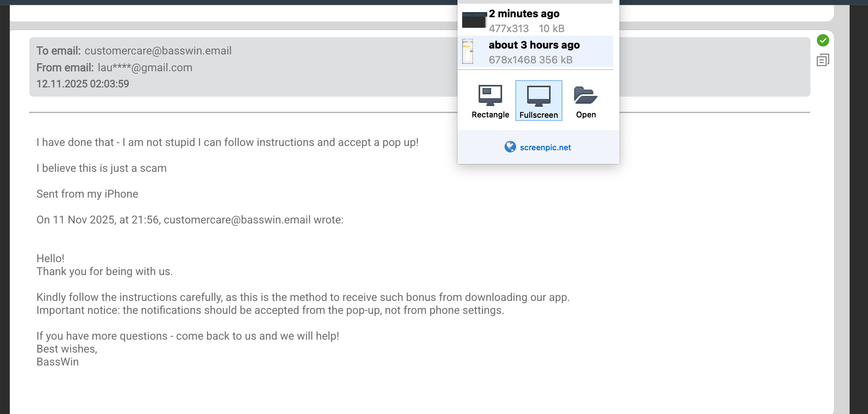Viewport: 868px width, 414px height.
Task: Click the BassWin signature text
Action: click(x=58, y=362)
